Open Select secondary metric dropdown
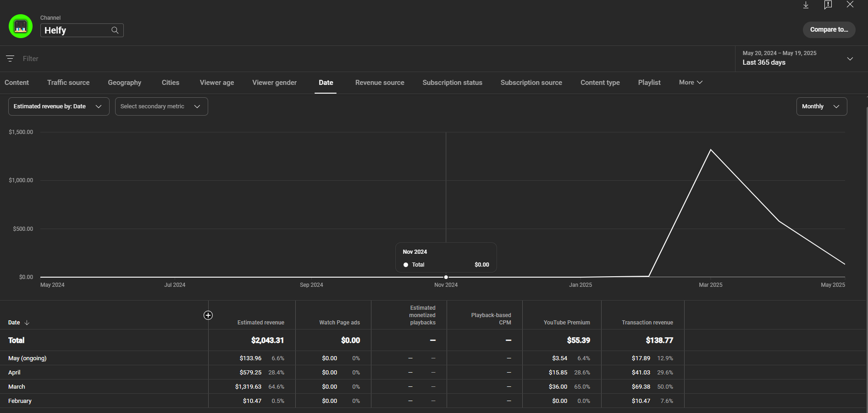The height and width of the screenshot is (413, 868). 161,106
